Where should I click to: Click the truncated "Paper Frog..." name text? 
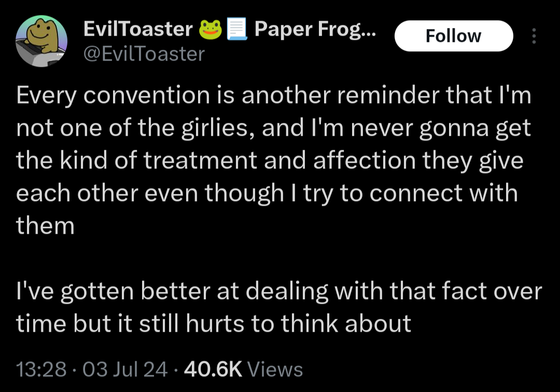tap(315, 29)
